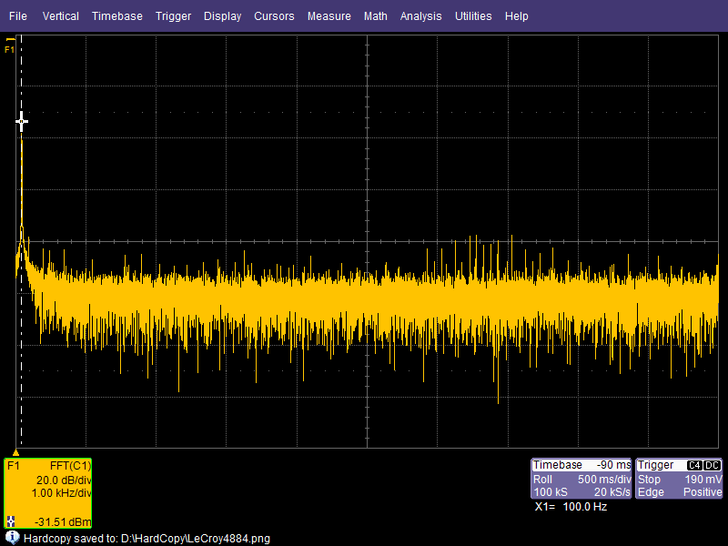Click the info icon in status bar

[11, 537]
